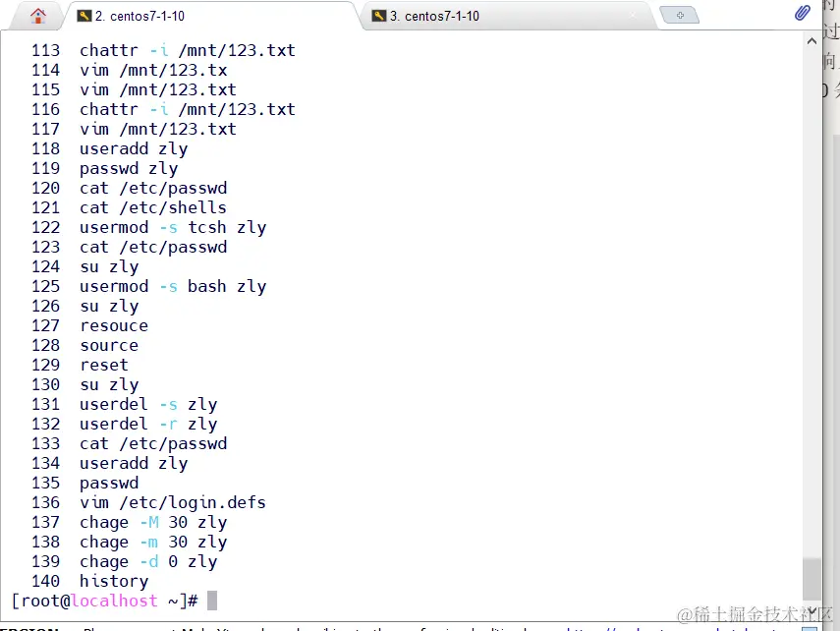The width and height of the screenshot is (840, 631).
Task: Click line 129 reset
Action: tap(80, 365)
